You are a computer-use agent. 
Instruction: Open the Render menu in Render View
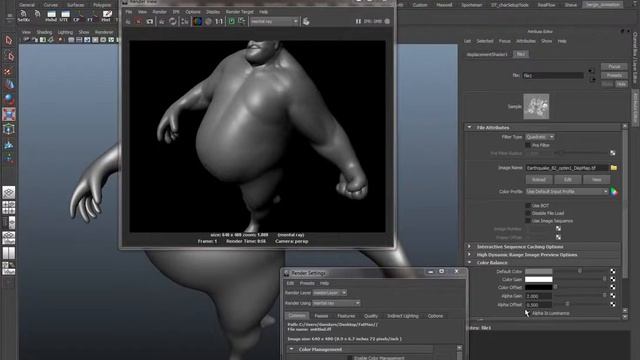pyautogui.click(x=160, y=12)
